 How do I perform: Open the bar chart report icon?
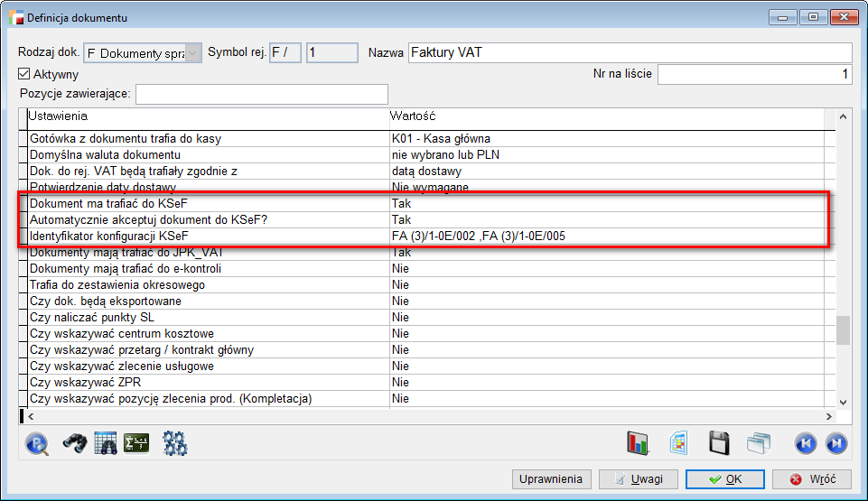[639, 443]
